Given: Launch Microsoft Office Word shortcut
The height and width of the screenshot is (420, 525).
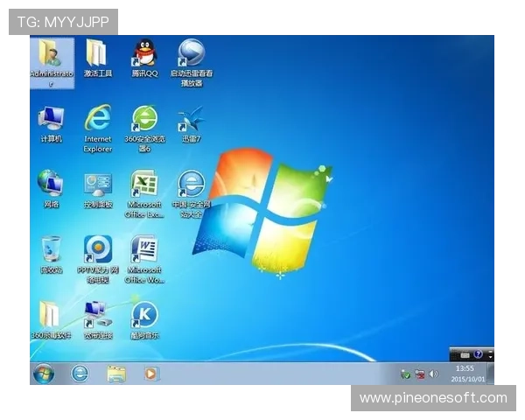Looking at the screenshot, I should [144, 259].
